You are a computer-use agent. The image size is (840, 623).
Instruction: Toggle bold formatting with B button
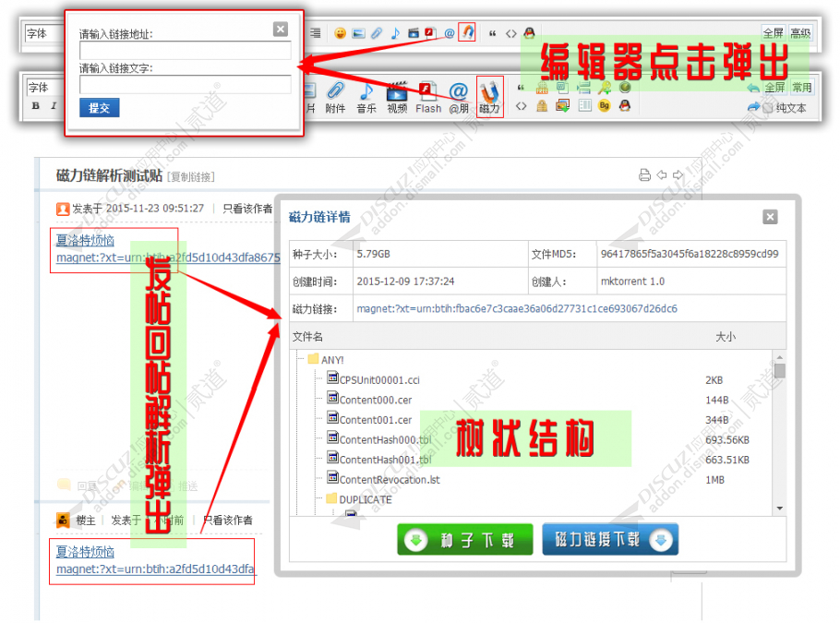pyautogui.click(x=36, y=106)
